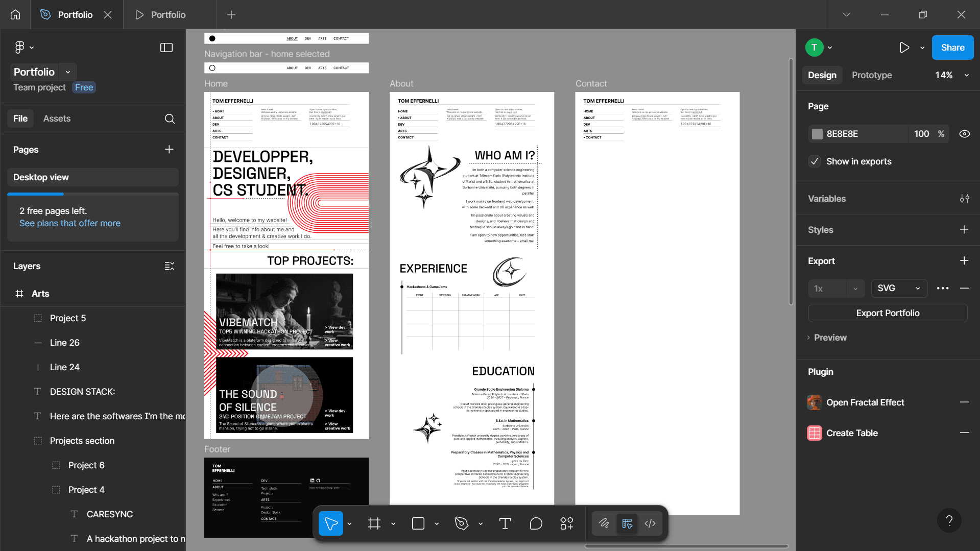The image size is (980, 551).
Task: Open the Actions components tool
Action: pos(567,523)
